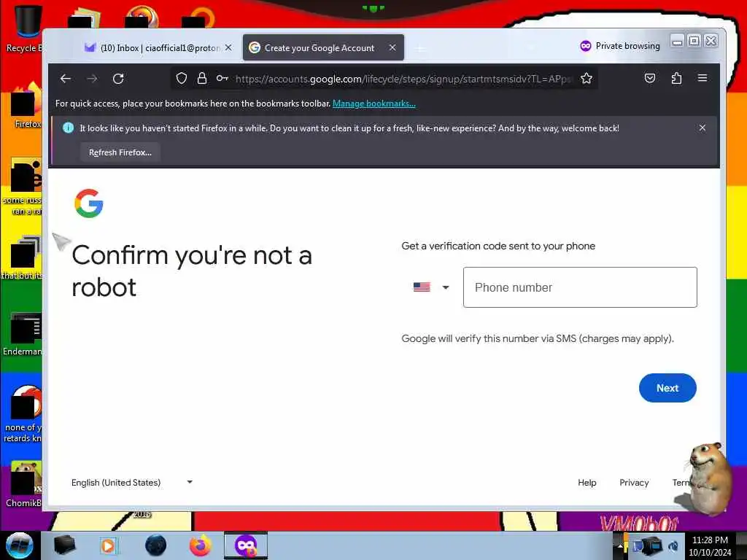This screenshot has width=747, height=560.
Task: Click the padlock site security icon
Action: [202, 78]
